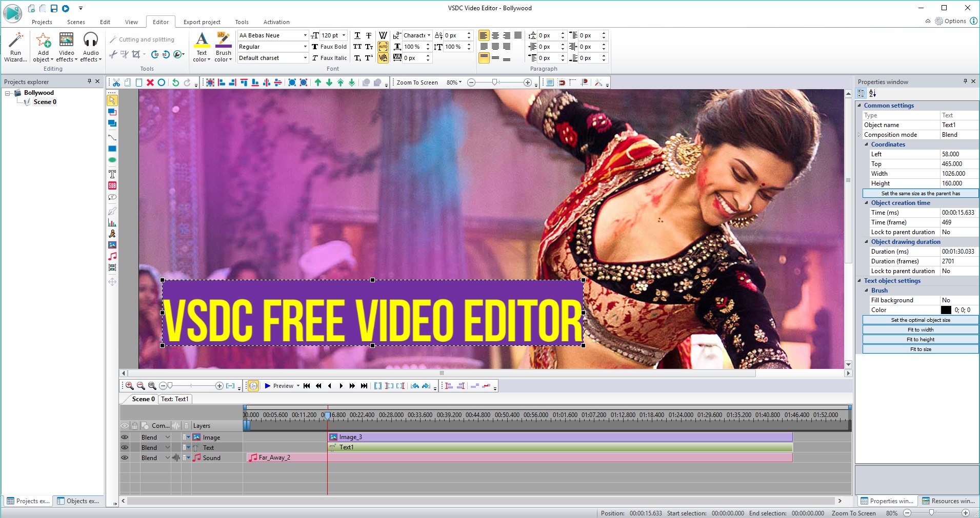
Task: Select the subtitle SUB tool
Action: (112, 185)
